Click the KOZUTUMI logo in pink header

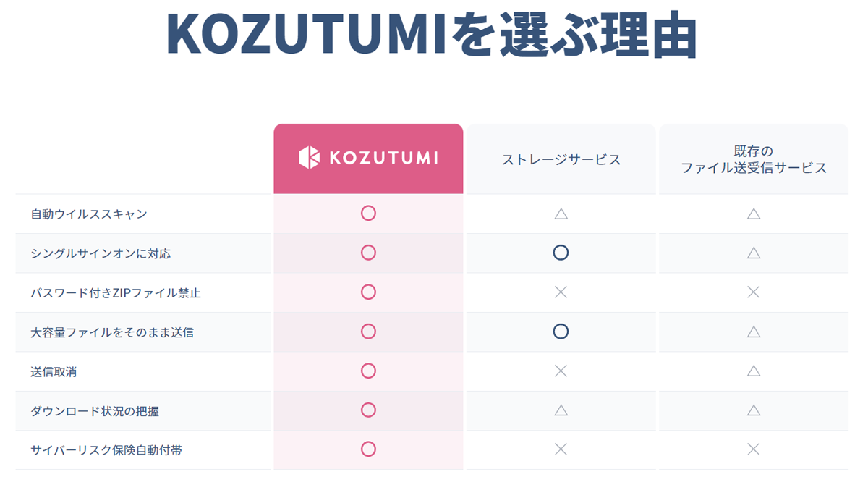[x=368, y=158]
